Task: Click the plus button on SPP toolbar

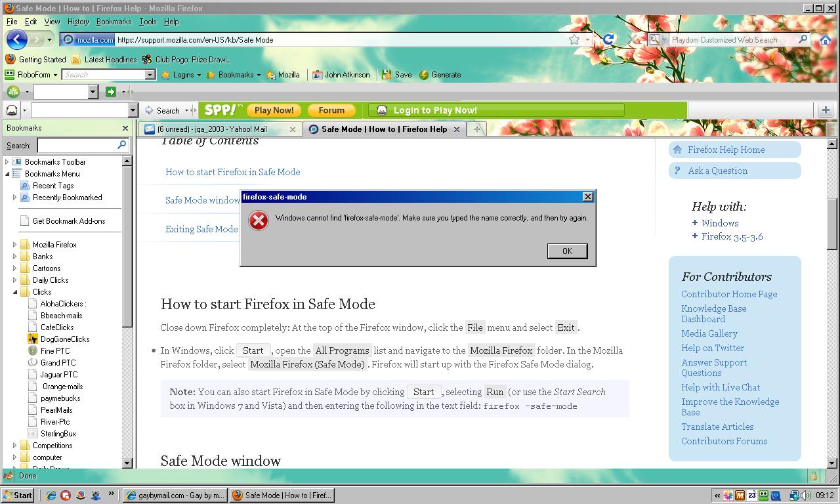Action: tap(826, 110)
